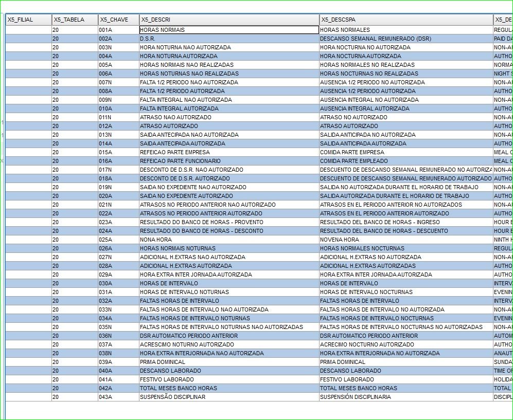513x420 pixels.
Task: Select the X5_CHAVE column header
Action: (x=119, y=20)
